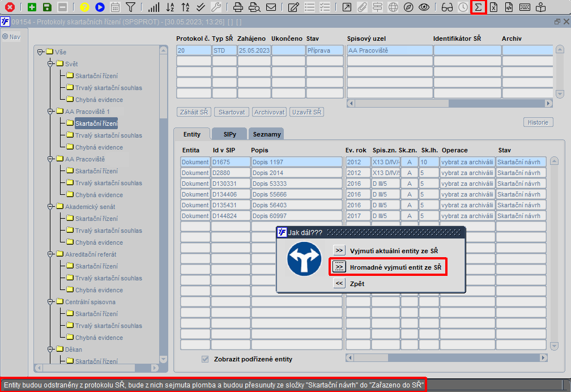Click the green plus new record icon
571x392 pixels.
[x=32, y=7]
